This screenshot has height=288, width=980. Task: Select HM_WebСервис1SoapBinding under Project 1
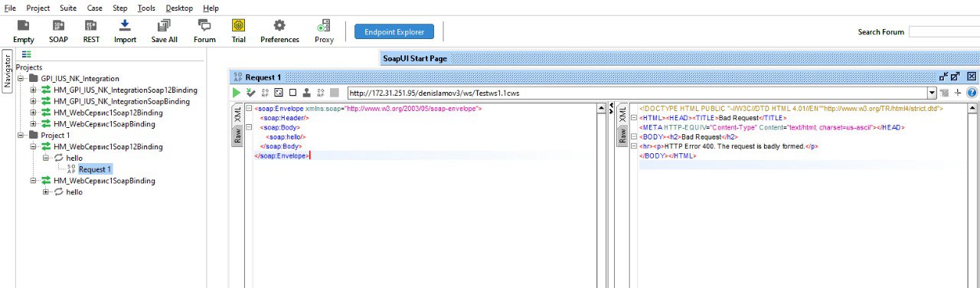click(x=104, y=181)
